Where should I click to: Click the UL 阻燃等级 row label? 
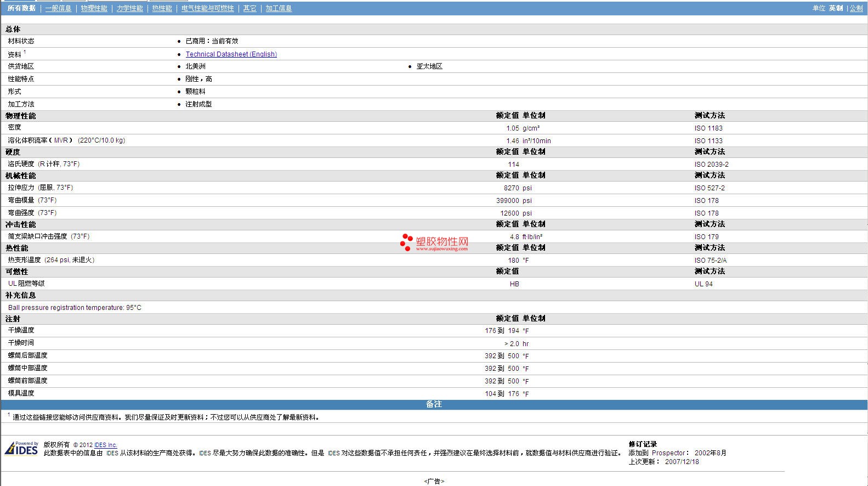click(x=26, y=284)
